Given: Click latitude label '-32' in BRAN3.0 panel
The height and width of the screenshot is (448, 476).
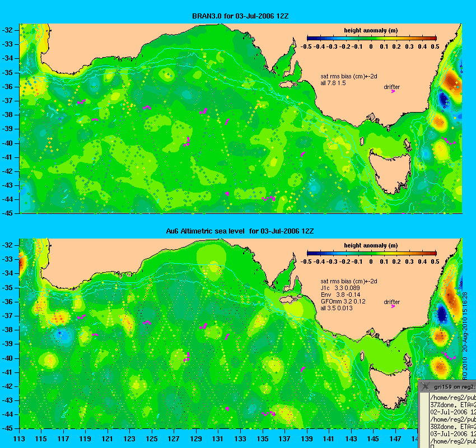Looking at the screenshot, I should pos(7,30).
